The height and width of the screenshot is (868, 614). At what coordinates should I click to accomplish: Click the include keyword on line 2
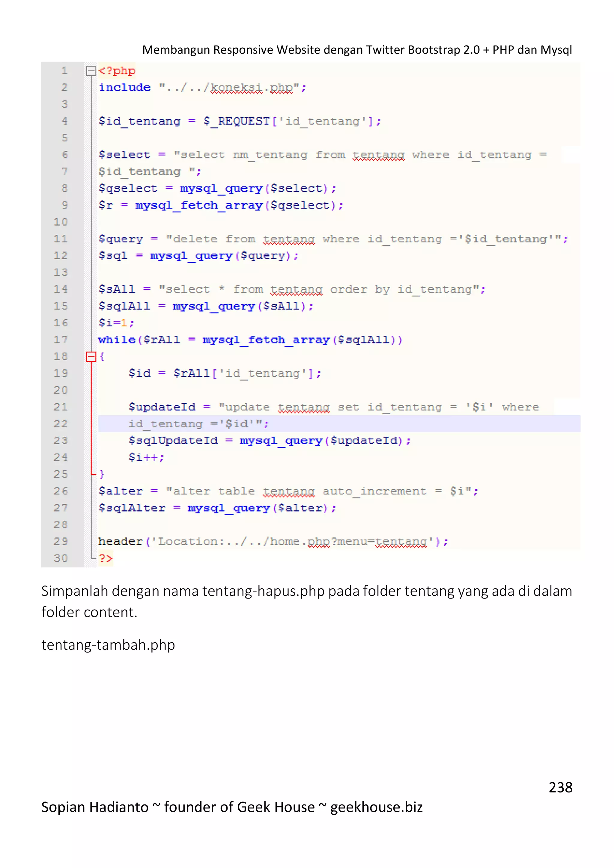pyautogui.click(x=124, y=88)
